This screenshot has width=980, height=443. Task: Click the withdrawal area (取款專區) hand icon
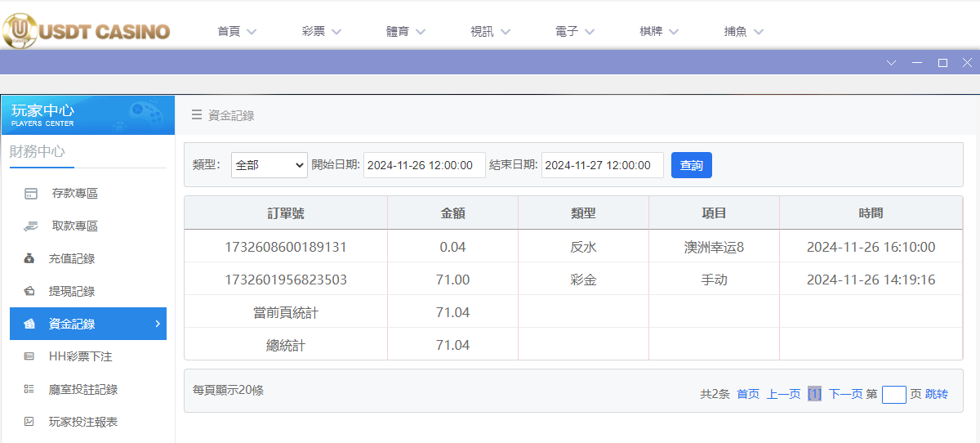pyautogui.click(x=31, y=226)
